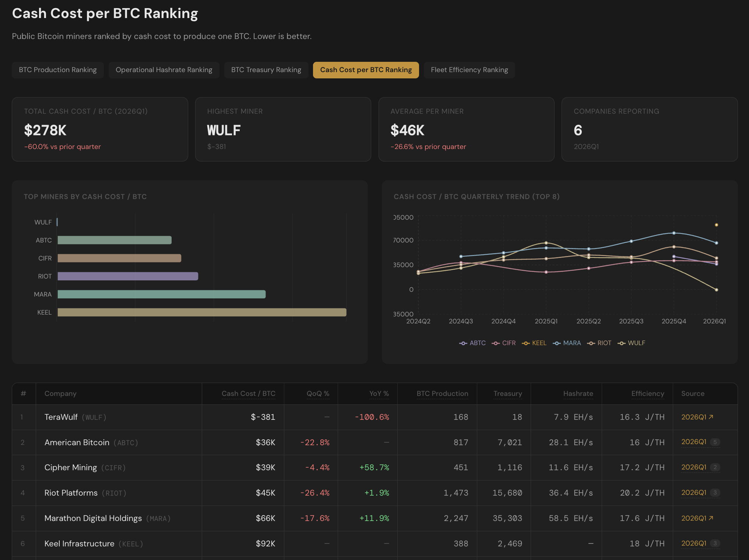Click the 35,303 treasury value for Marathon
The image size is (749, 560).
(507, 518)
